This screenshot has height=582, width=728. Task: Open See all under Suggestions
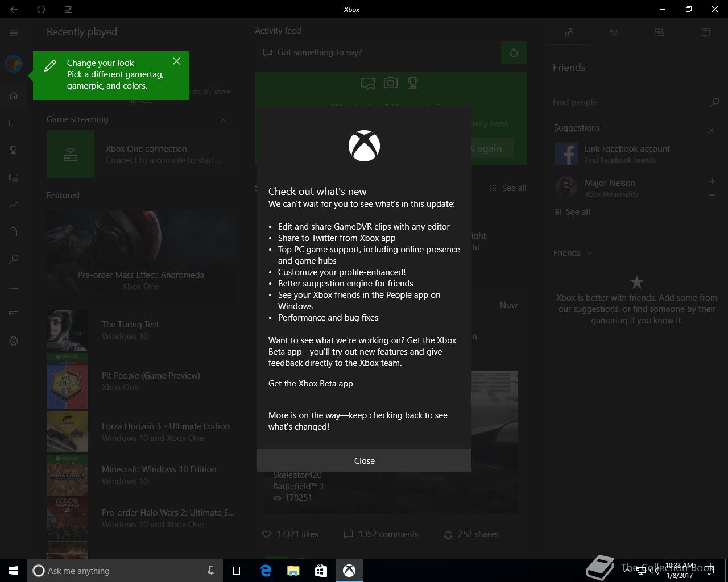[x=572, y=212]
